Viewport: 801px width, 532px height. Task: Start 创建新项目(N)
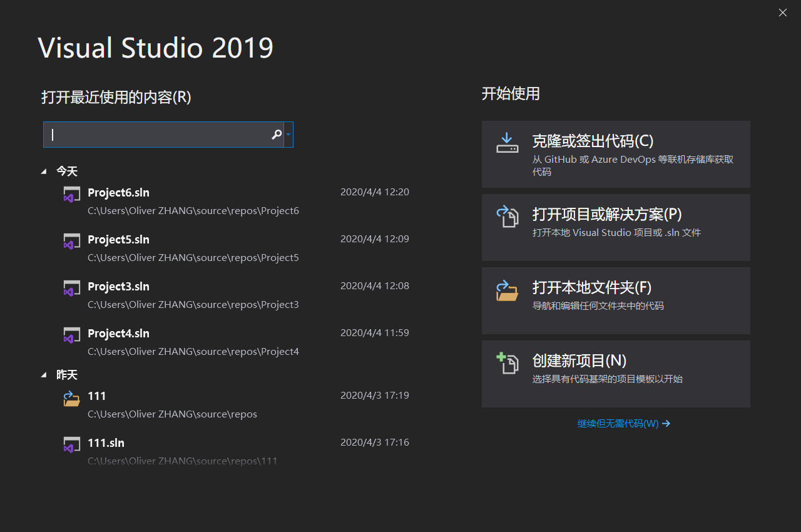click(x=616, y=374)
